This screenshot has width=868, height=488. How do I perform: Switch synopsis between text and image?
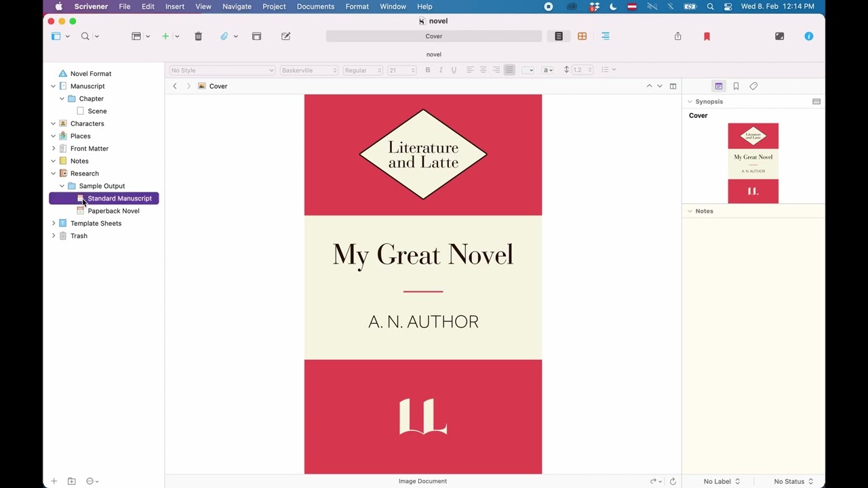pos(816,102)
